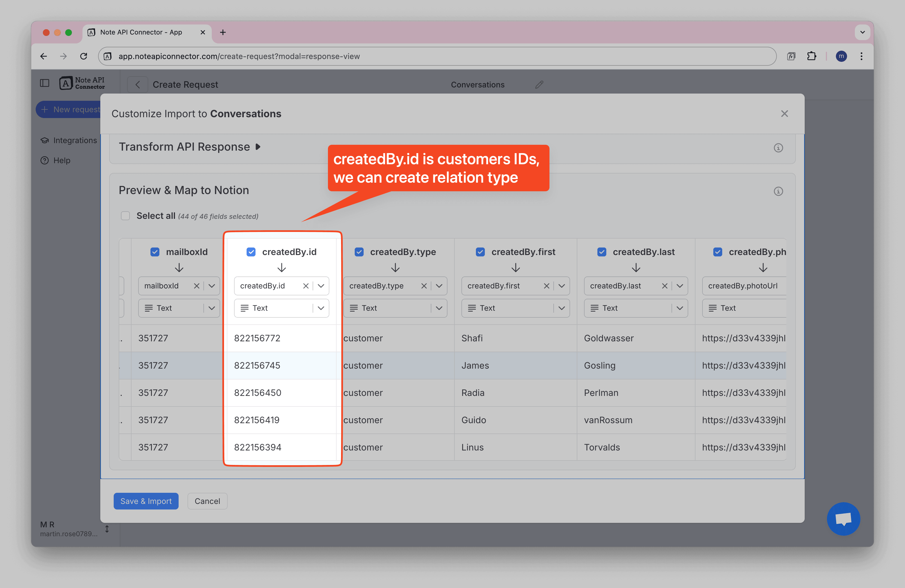Show info for Preview & Map to Notion

point(778,191)
